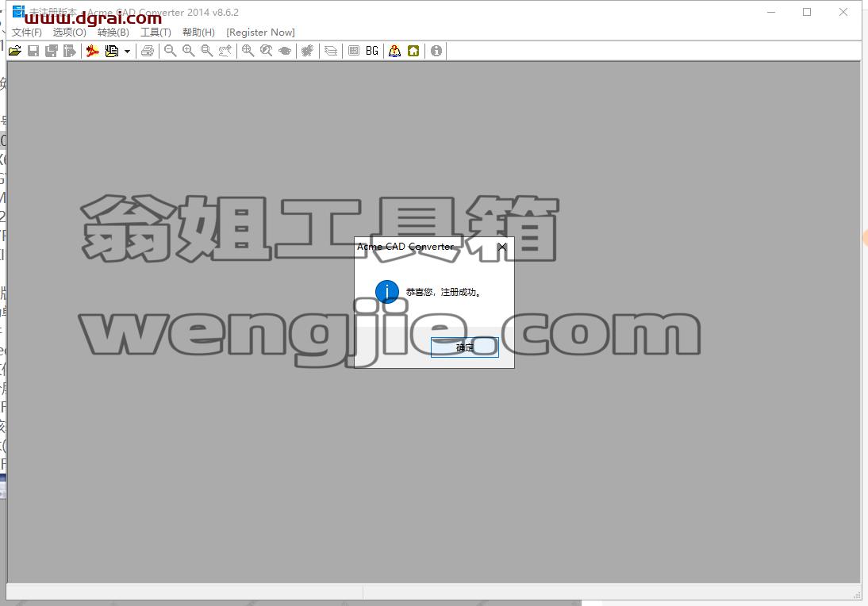Select the pan hand tool

[x=225, y=51]
